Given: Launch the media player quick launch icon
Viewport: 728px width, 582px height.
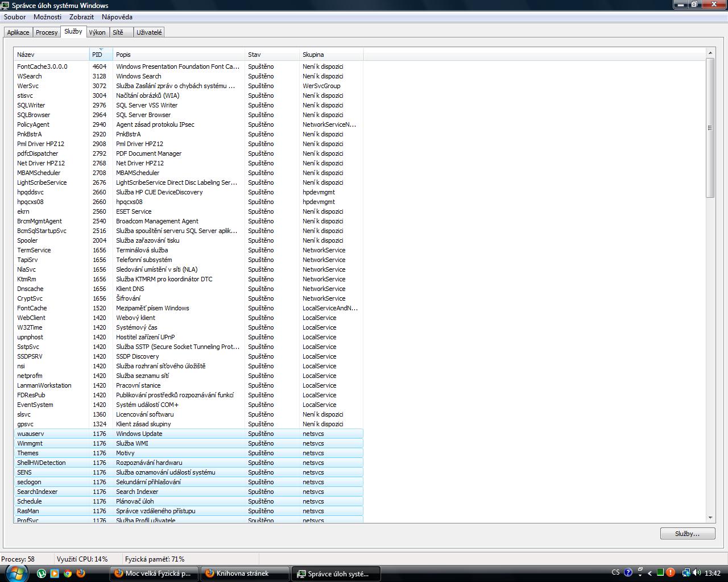Looking at the screenshot, I should 55,573.
